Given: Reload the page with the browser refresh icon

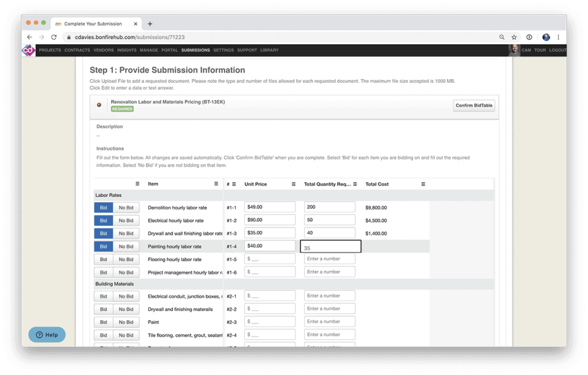Looking at the screenshot, I should point(54,38).
